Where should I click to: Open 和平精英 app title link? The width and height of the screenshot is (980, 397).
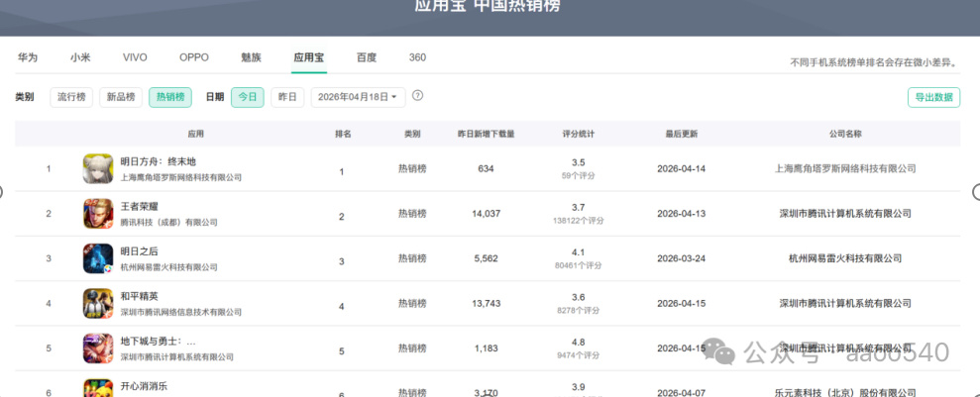[x=140, y=296]
